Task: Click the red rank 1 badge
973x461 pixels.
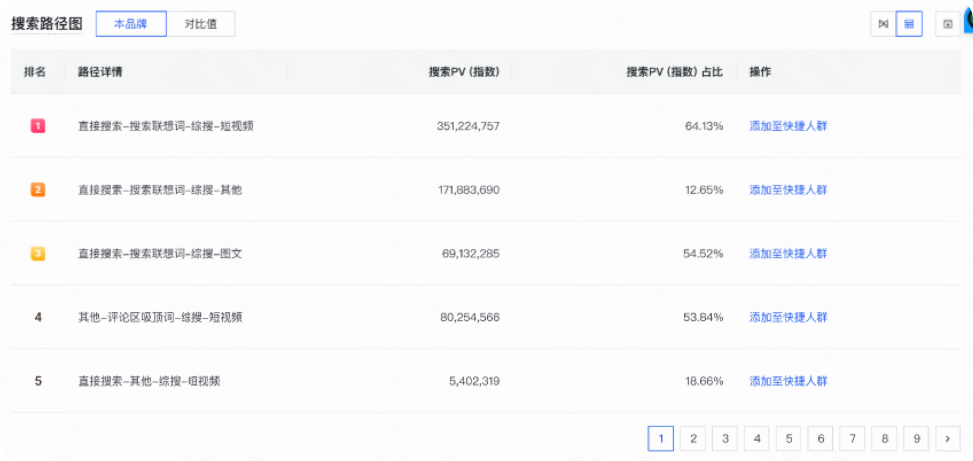Action: 38,126
